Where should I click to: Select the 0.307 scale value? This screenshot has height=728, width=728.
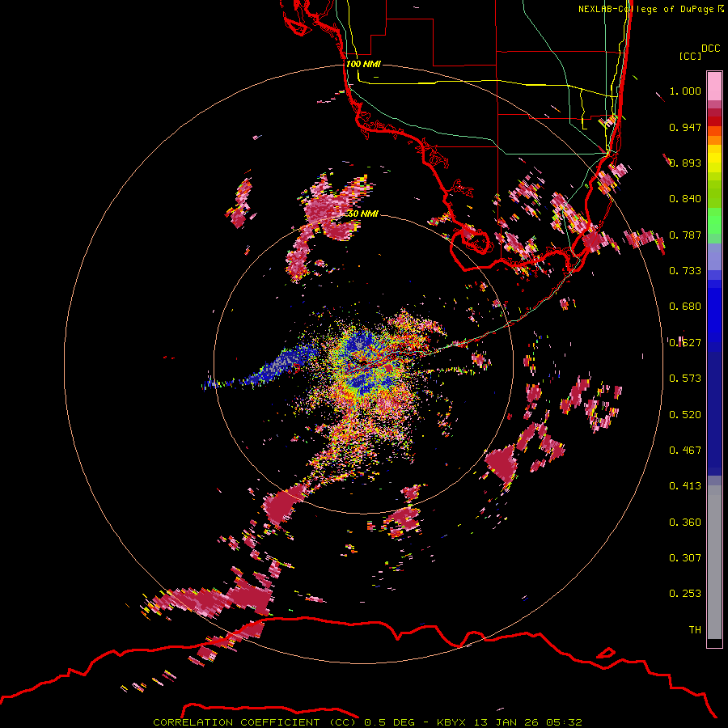tap(685, 558)
